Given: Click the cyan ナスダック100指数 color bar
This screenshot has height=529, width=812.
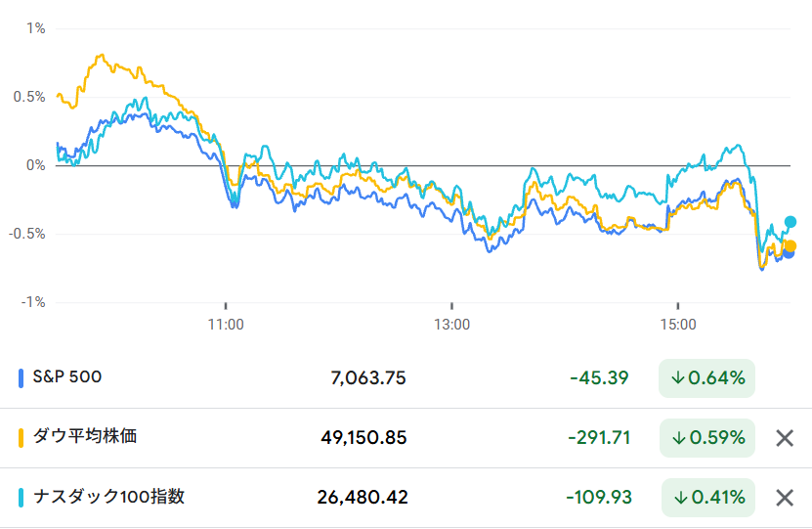Looking at the screenshot, I should point(21,498).
